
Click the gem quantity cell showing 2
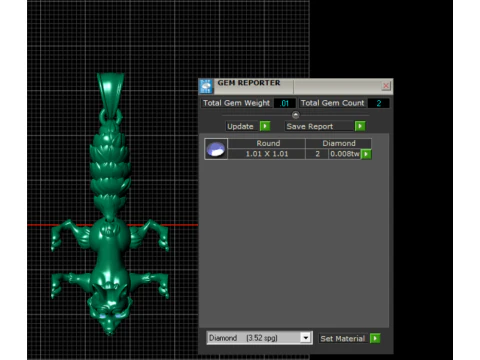pyautogui.click(x=317, y=154)
